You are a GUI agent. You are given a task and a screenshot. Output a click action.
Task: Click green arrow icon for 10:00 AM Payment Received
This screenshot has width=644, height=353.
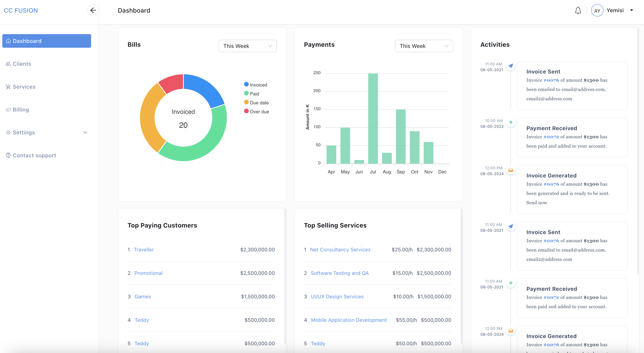click(x=511, y=123)
